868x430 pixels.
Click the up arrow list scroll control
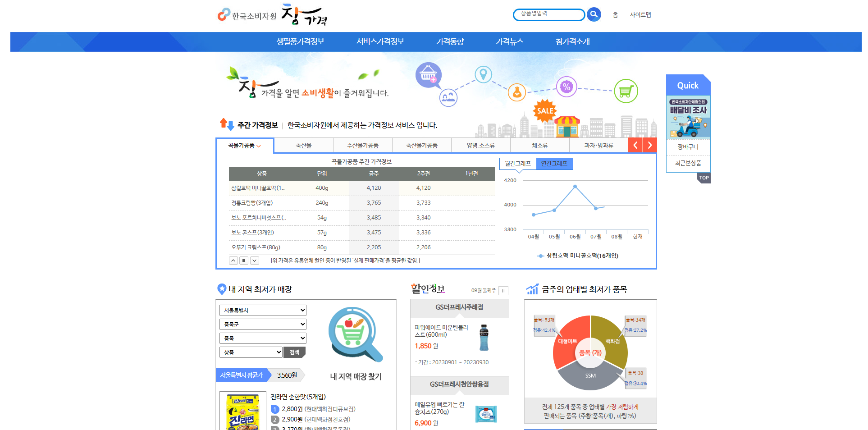pyautogui.click(x=233, y=261)
